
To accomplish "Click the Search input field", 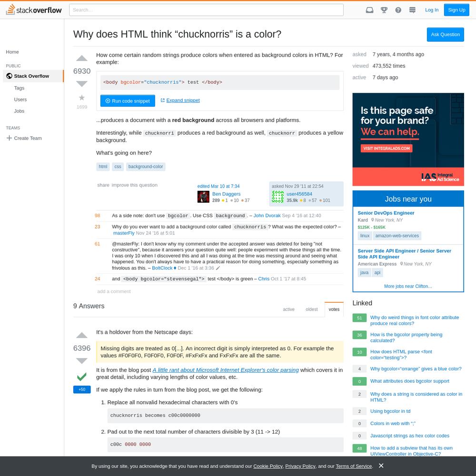I will 207,10.
